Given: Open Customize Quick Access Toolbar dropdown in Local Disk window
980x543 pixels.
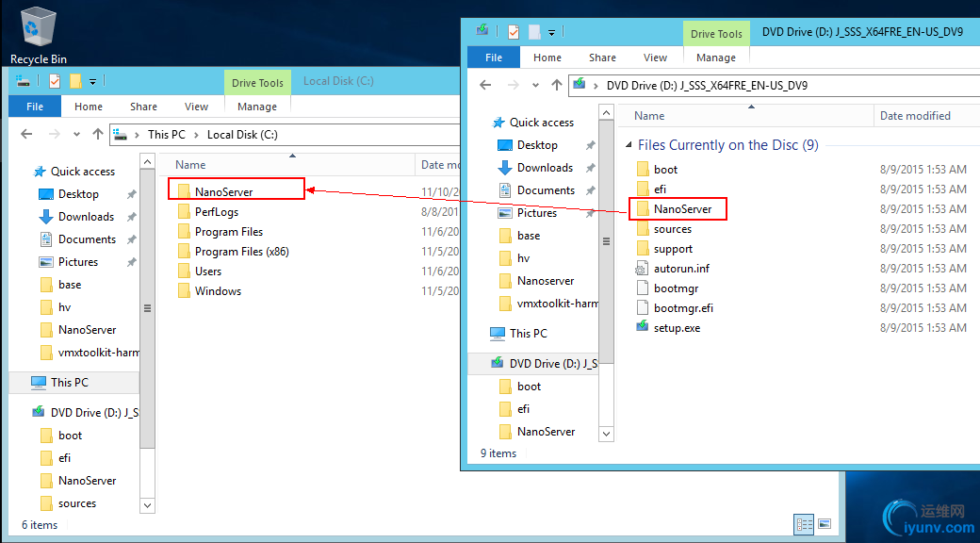Looking at the screenshot, I should point(92,81).
